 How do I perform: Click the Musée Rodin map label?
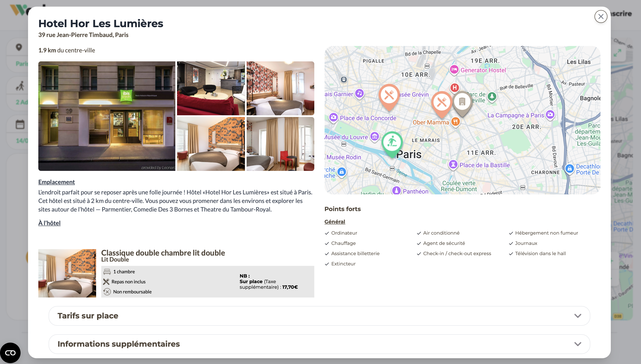(x=344, y=157)
